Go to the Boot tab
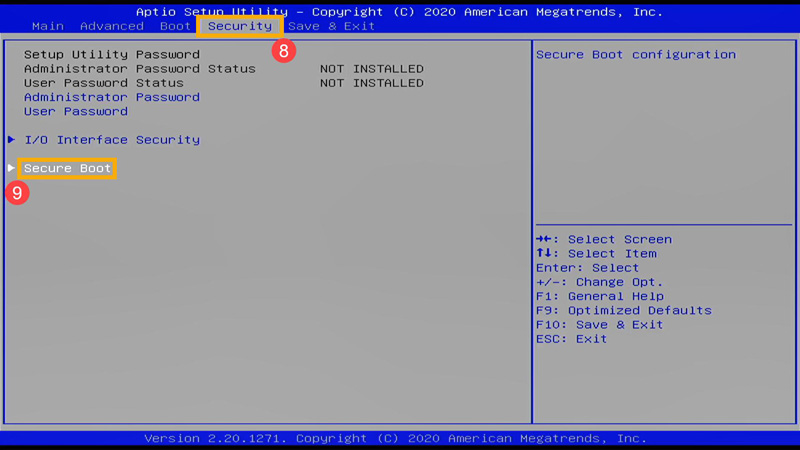 175,26
